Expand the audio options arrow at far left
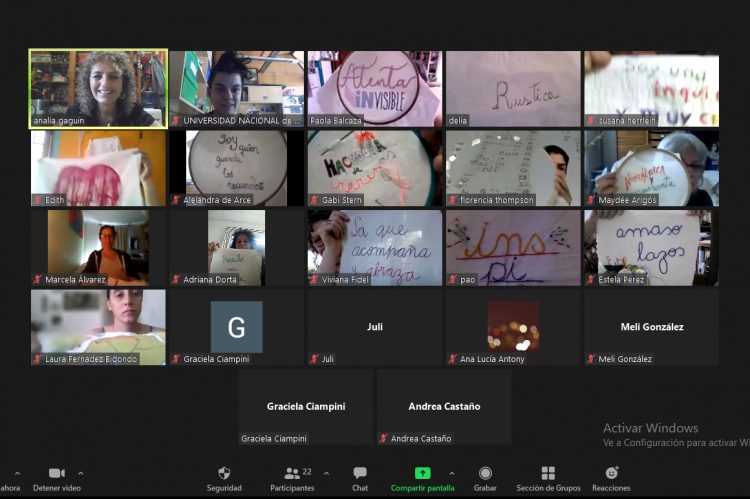This screenshot has width=750, height=499. (17, 473)
